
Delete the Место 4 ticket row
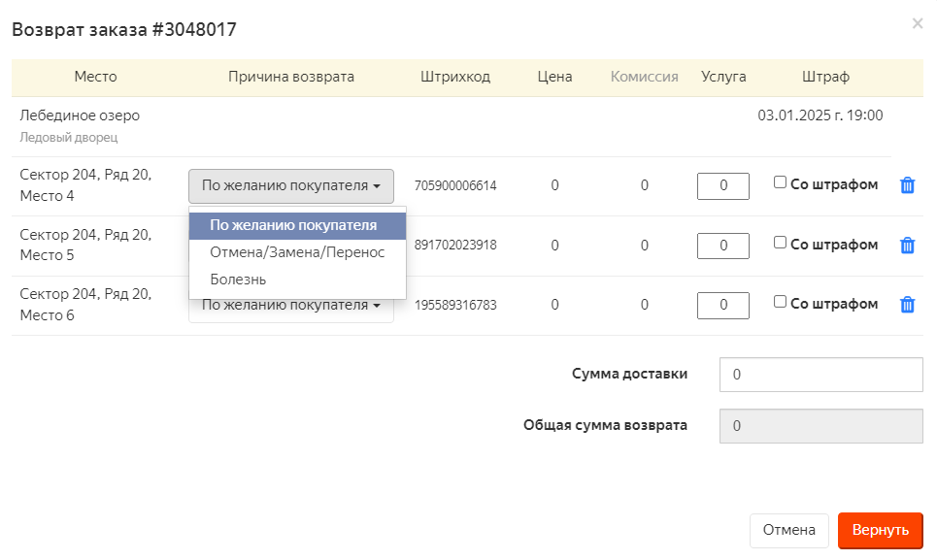tap(907, 185)
